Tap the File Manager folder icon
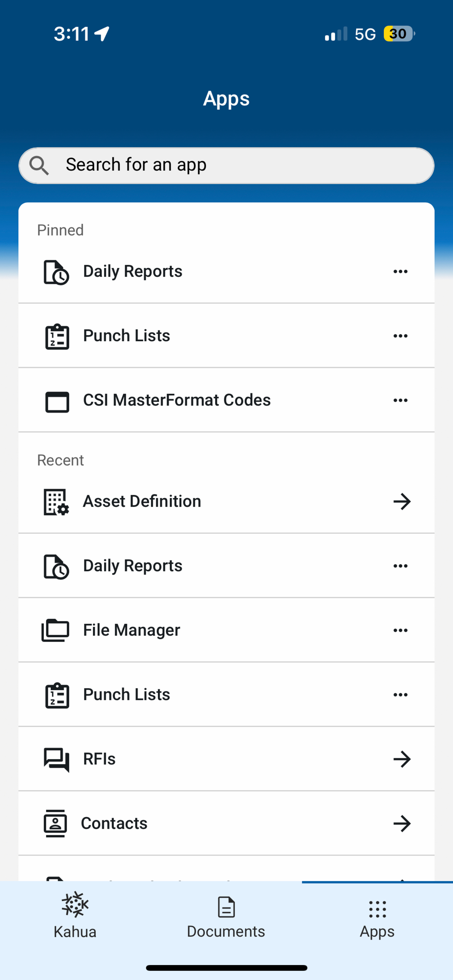Screen dimensions: 453x980 55,630
